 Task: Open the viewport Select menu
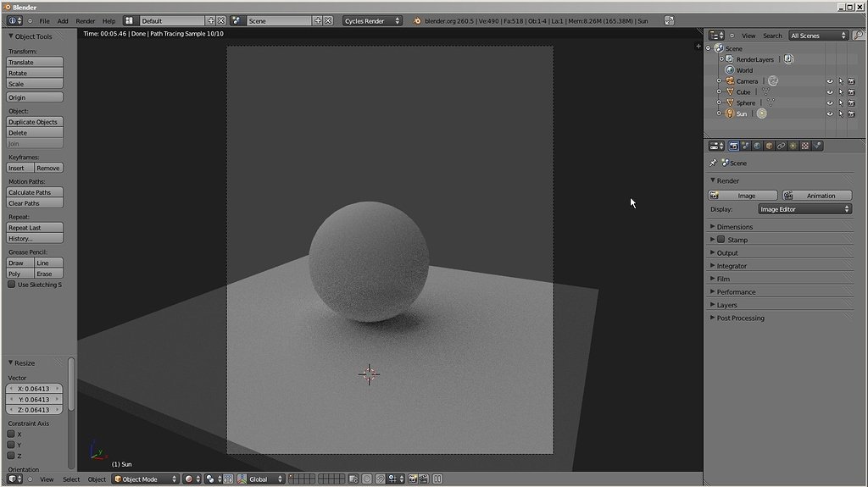tap(71, 479)
